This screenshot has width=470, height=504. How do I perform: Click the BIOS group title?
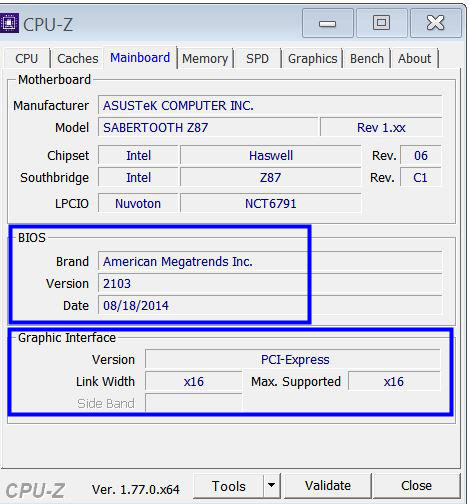(x=32, y=238)
